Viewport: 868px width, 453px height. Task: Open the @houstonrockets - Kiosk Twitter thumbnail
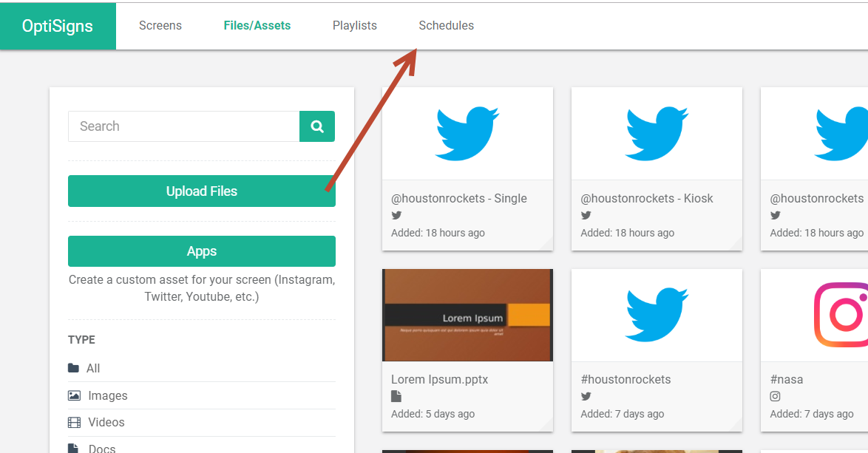point(657,133)
